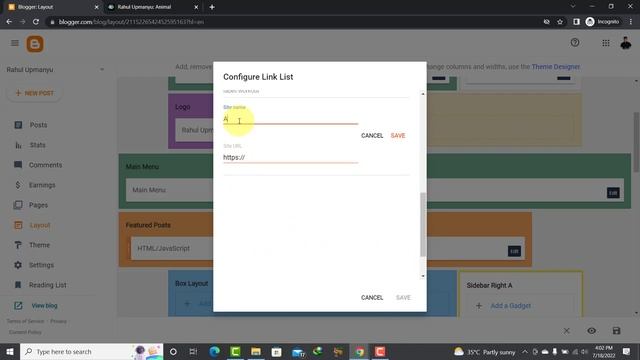640x360 pixels.
Task: Cancel the new link entry
Action: pyautogui.click(x=372, y=136)
